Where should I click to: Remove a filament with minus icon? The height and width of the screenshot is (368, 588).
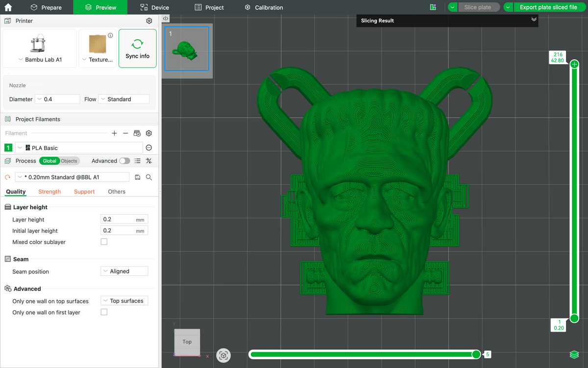pos(125,133)
